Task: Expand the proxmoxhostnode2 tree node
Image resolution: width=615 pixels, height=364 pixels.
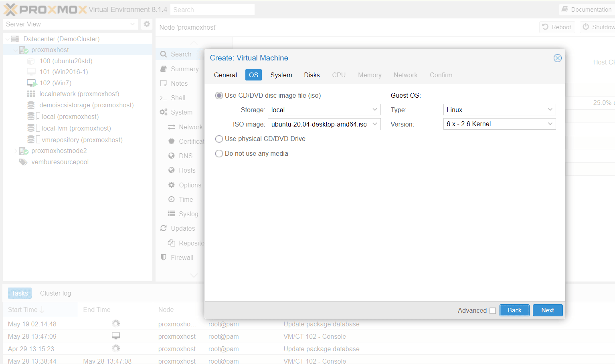Action: coord(16,151)
